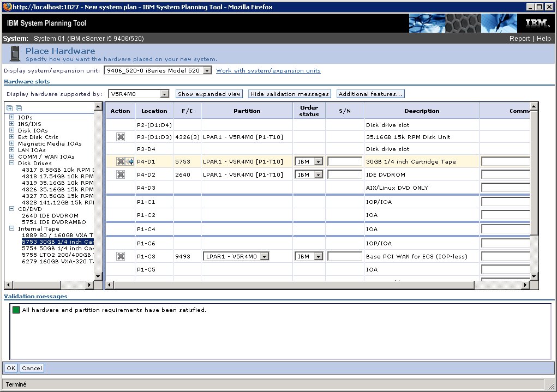Click the place arrow icon on P4-D1
The width and height of the screenshot is (557, 392).
tap(130, 161)
